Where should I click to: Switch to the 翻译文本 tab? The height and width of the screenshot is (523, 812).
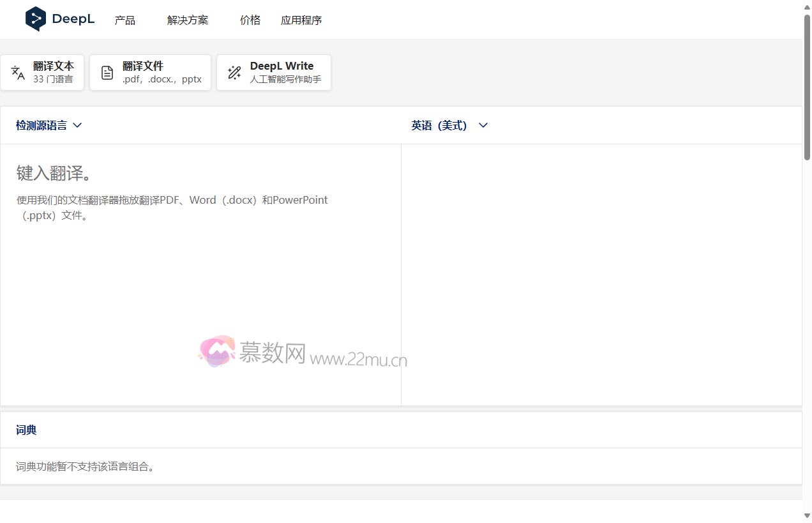tap(42, 72)
